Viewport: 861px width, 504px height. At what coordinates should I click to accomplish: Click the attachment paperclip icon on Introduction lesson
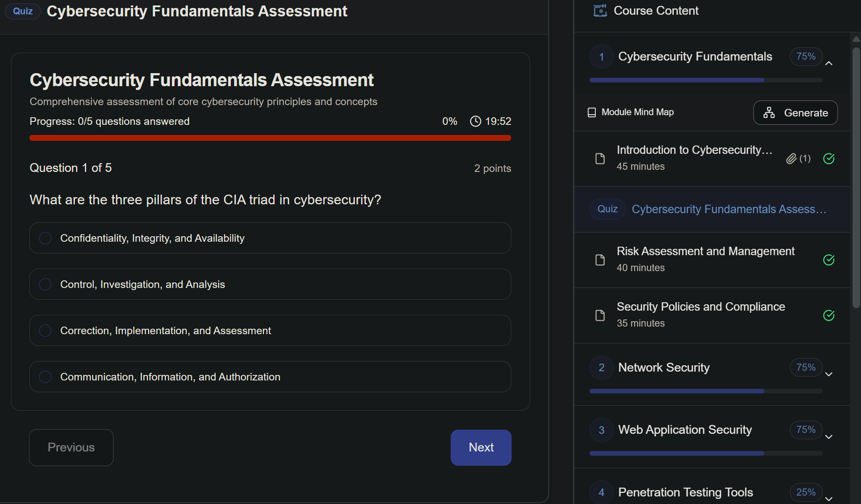click(x=791, y=158)
